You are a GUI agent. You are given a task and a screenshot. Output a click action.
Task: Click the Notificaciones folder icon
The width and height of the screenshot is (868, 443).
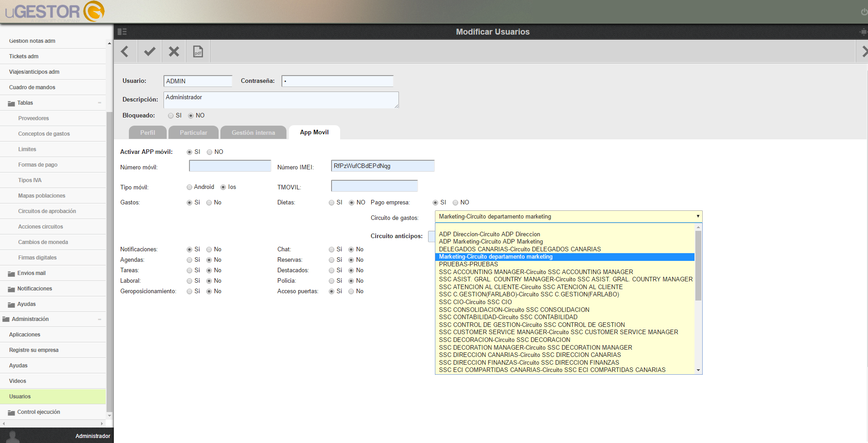[11, 289]
